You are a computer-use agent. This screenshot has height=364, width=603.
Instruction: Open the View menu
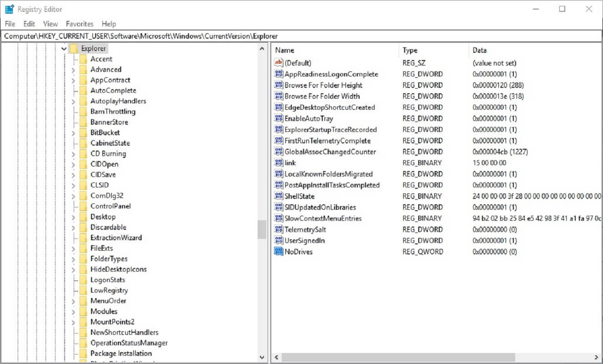(x=51, y=24)
